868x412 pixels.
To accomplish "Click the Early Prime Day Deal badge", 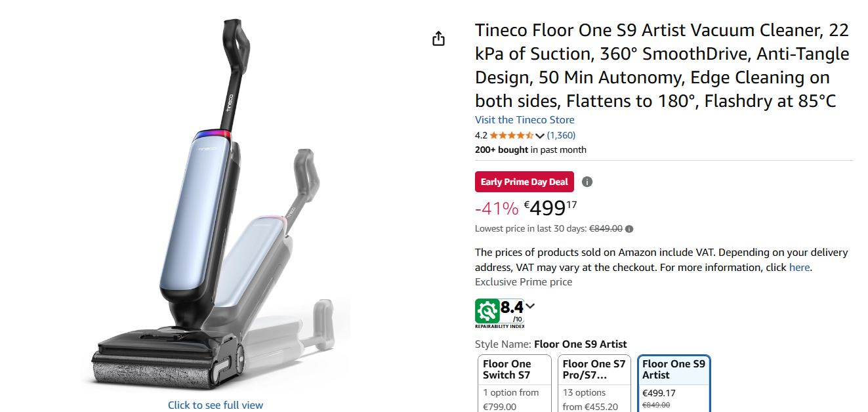I will click(x=524, y=182).
